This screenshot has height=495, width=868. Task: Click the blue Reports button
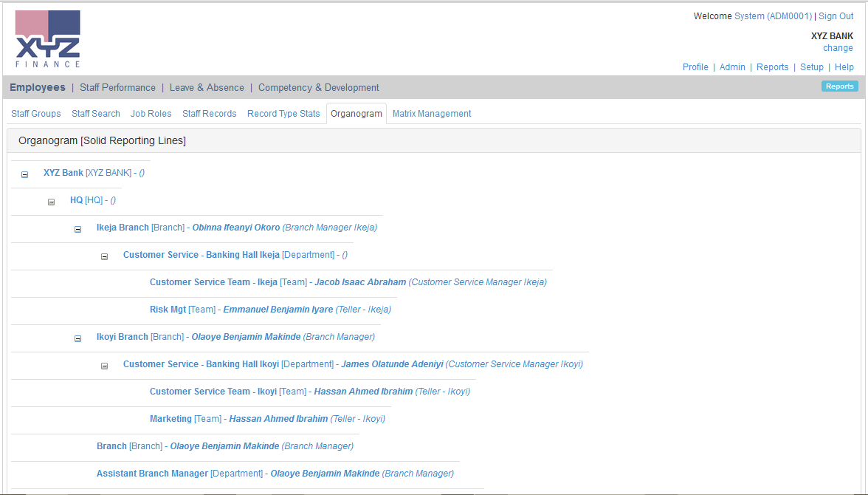tap(839, 86)
